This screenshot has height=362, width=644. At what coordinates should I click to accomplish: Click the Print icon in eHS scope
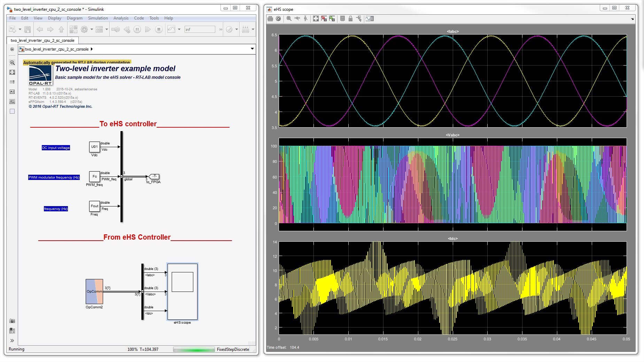point(270,18)
